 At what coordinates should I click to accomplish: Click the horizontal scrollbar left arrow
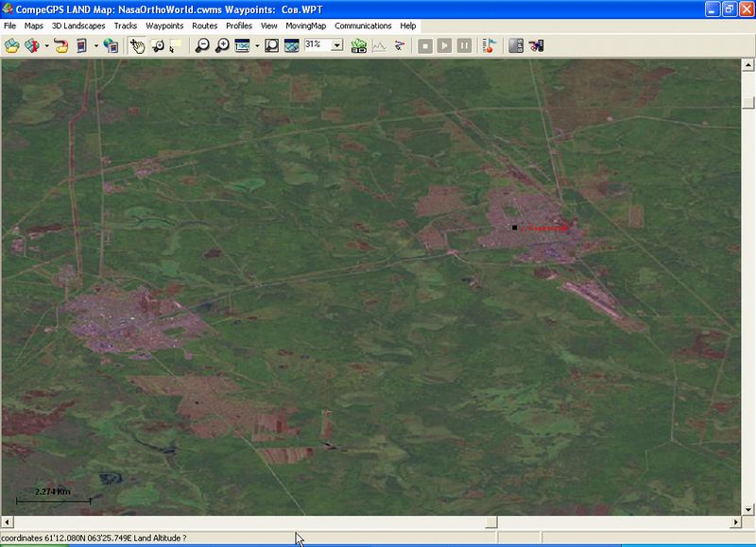tap(7, 521)
